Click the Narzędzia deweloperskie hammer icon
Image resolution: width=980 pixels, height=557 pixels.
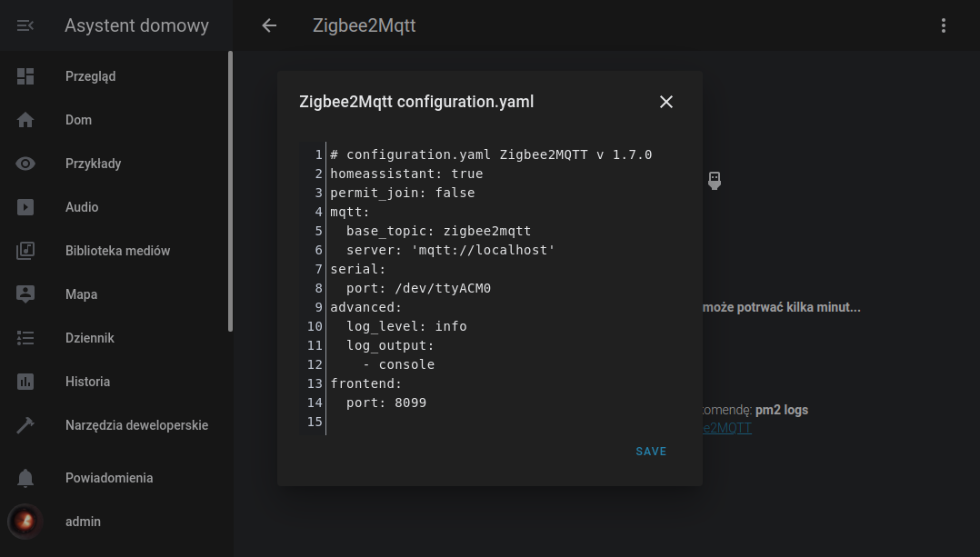click(25, 425)
